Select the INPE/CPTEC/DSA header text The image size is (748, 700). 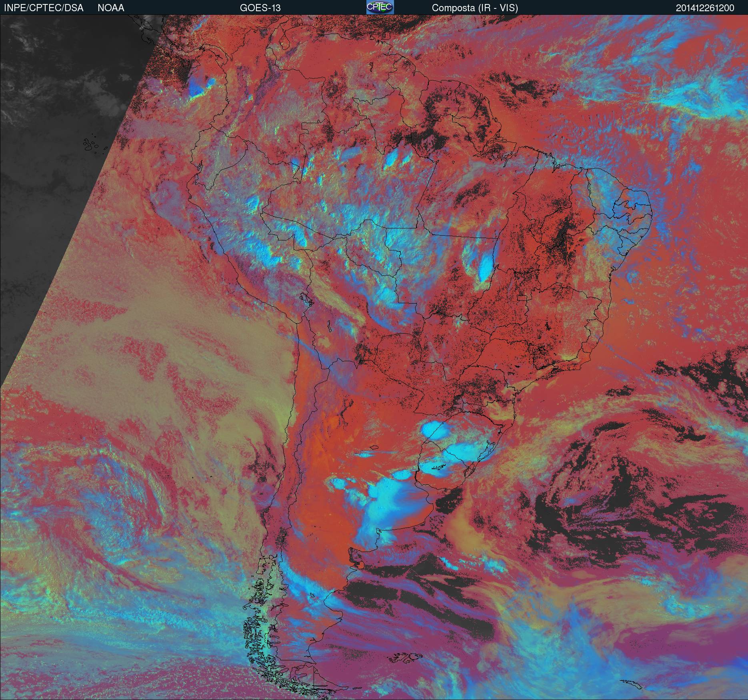(x=44, y=8)
